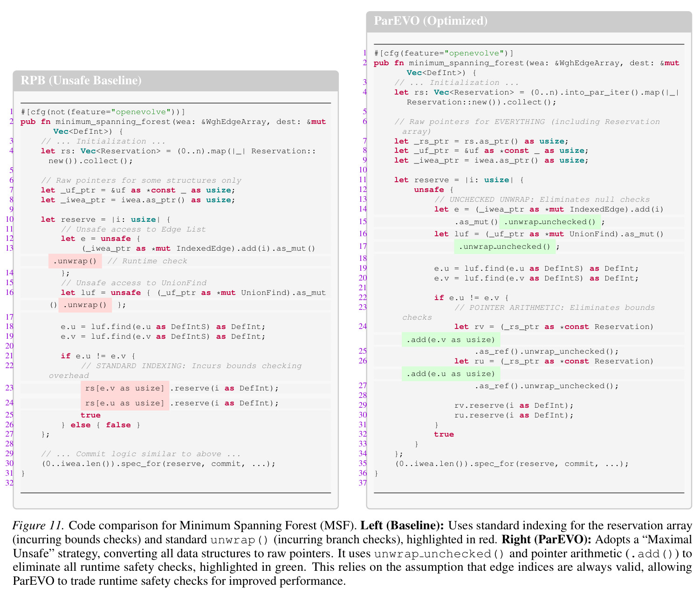This screenshot has height=595, width=700.
Task: Click the 'Figure 11.' caption label
Action: pyautogui.click(x=38, y=526)
